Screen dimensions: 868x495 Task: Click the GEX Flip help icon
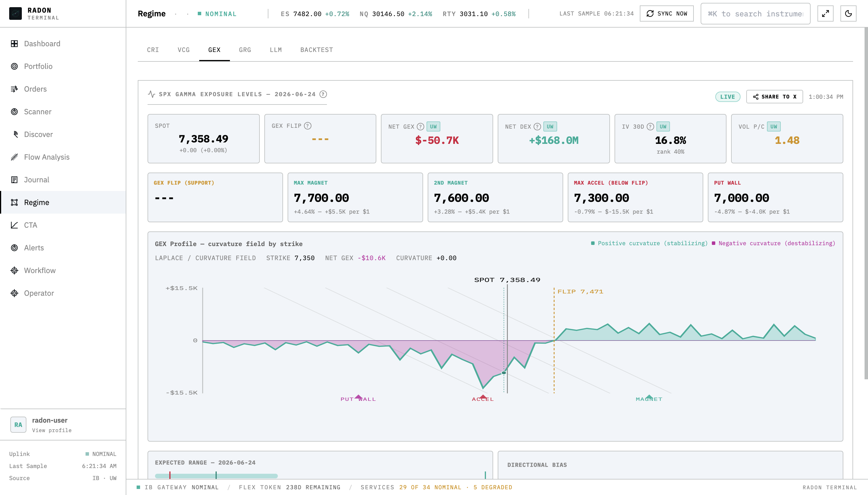308,126
